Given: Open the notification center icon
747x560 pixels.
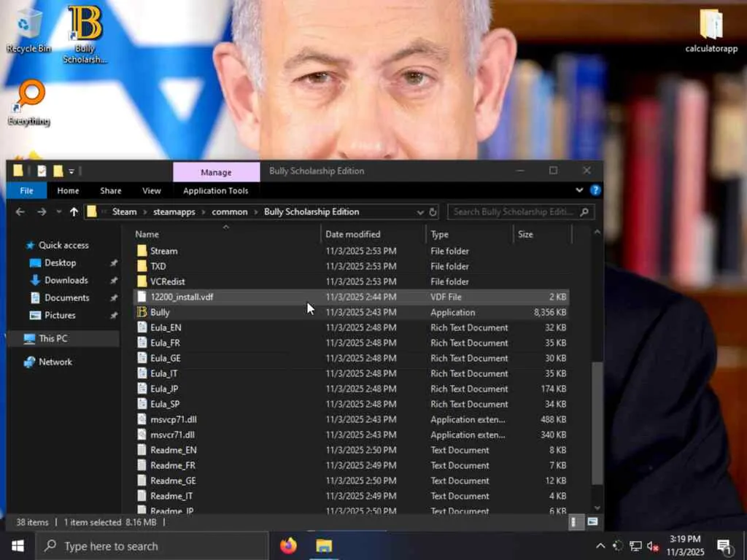Looking at the screenshot, I should point(724,547).
